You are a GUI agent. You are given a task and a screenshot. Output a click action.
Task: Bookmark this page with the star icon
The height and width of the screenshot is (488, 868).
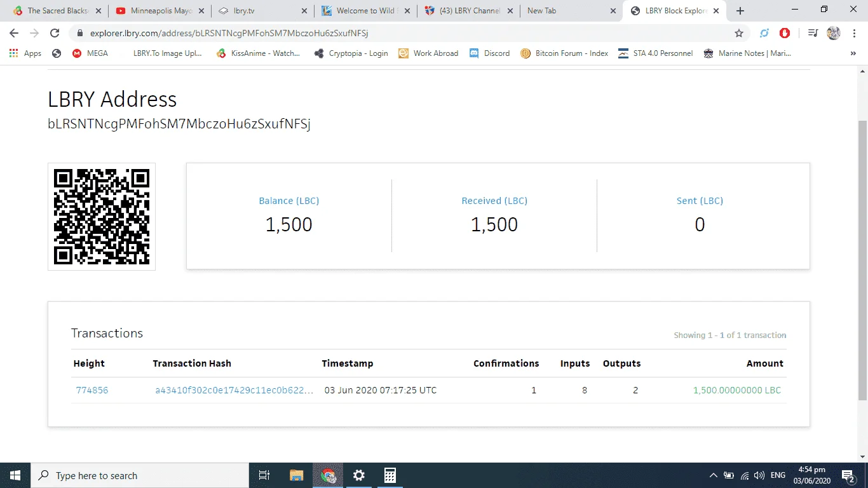click(x=739, y=34)
